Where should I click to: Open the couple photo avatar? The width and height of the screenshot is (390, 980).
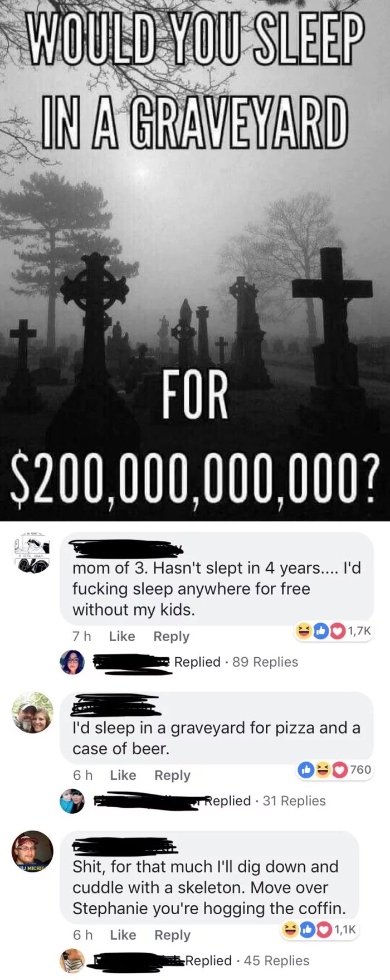click(x=32, y=713)
